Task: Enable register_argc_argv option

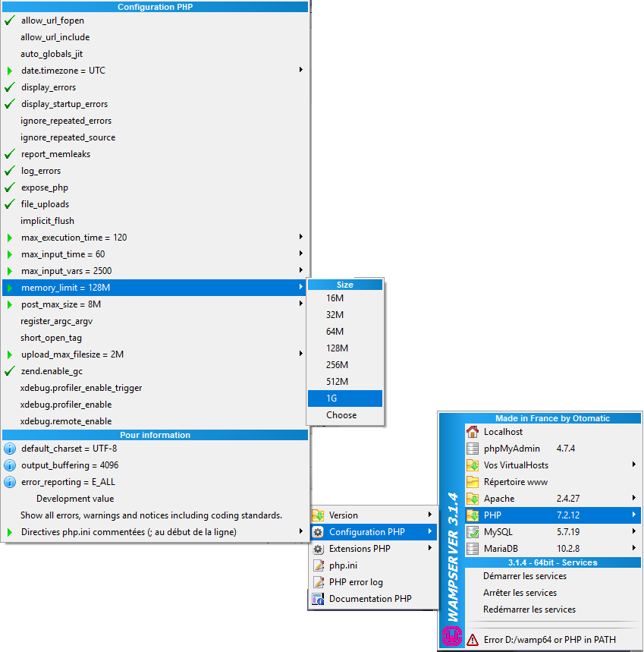Action: [x=155, y=321]
